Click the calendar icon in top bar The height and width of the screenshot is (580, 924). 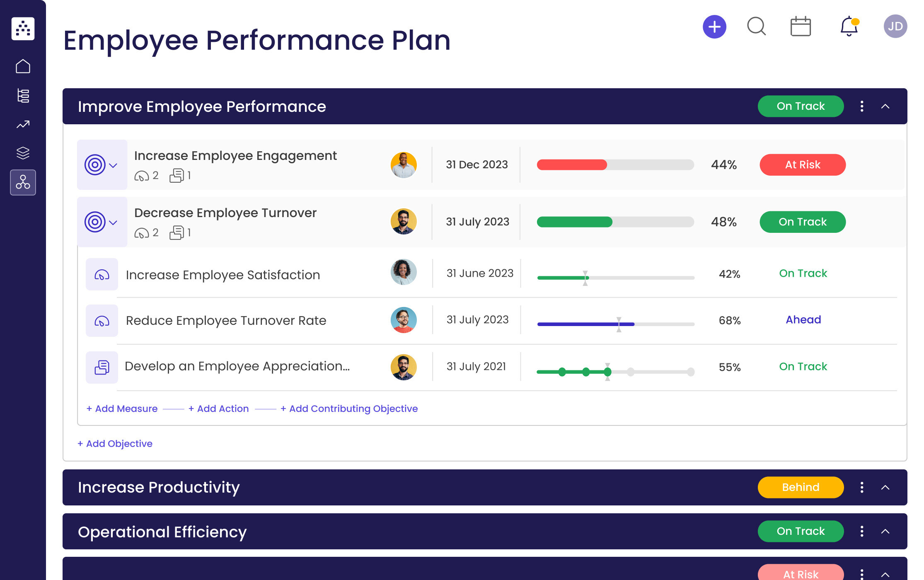point(801,27)
